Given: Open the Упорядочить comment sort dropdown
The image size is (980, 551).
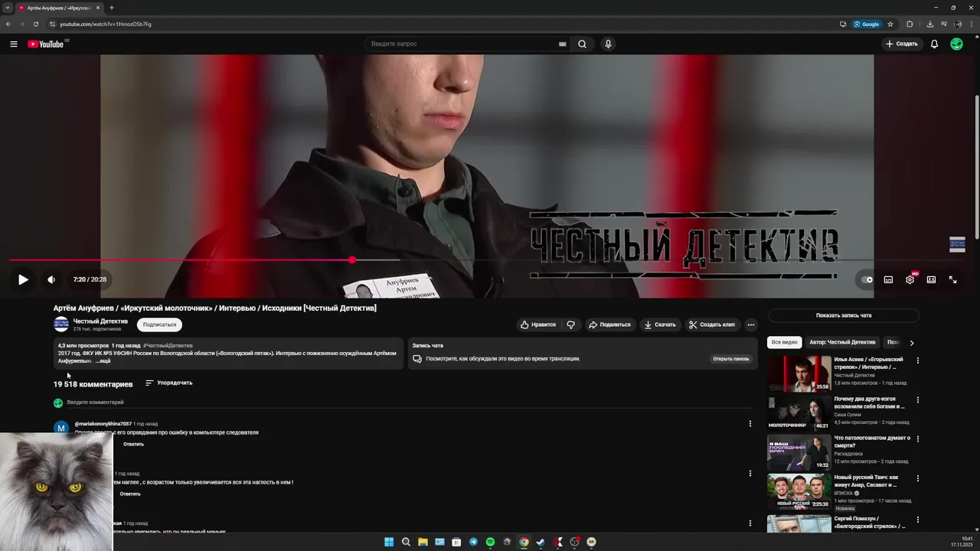Looking at the screenshot, I should 169,383.
